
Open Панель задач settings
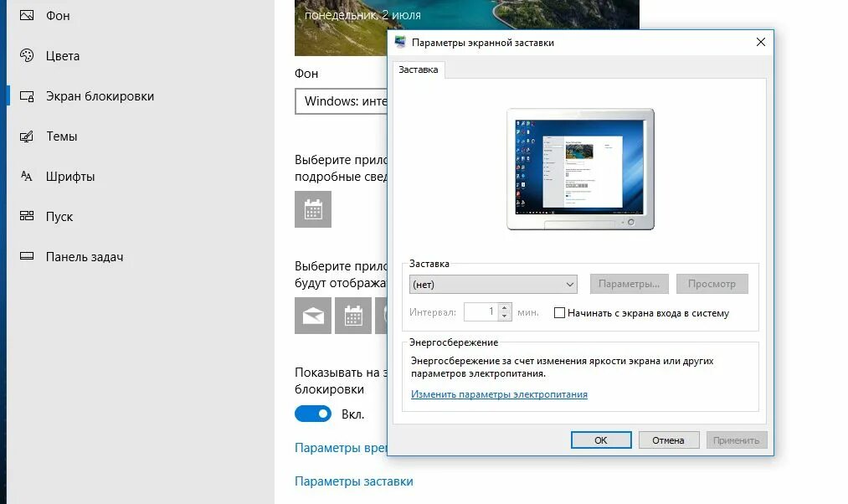click(x=85, y=256)
